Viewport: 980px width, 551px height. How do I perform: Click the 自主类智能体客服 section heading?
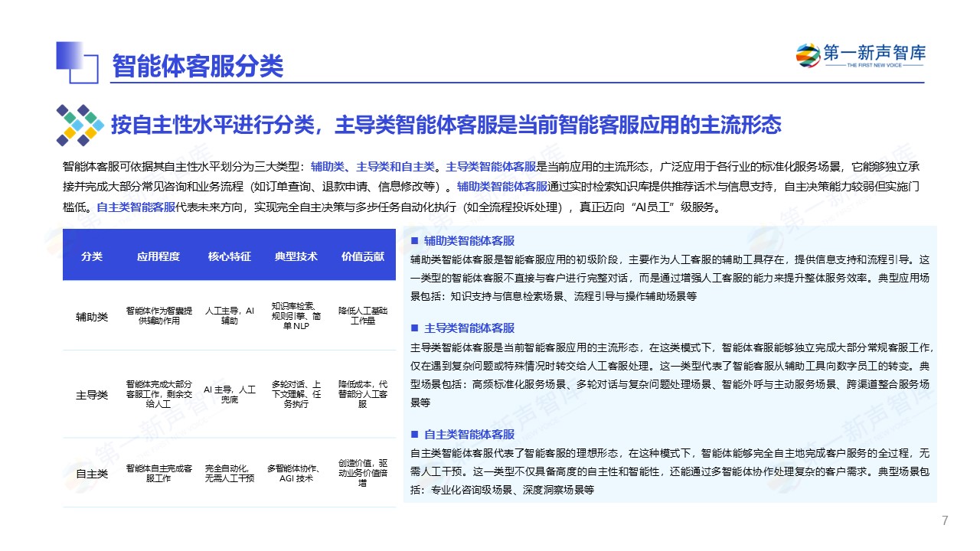469,434
